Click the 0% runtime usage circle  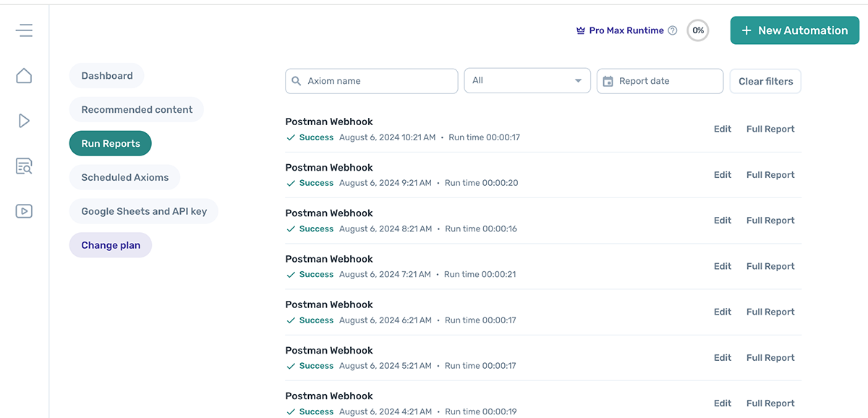pos(698,30)
